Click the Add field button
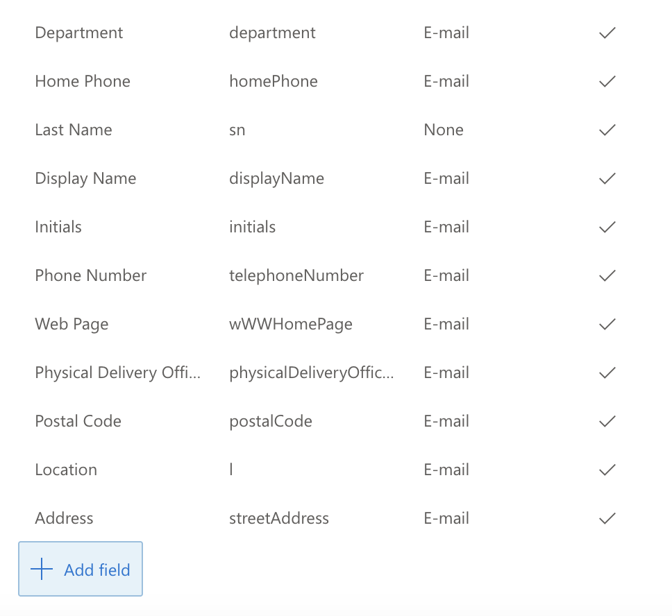 pyautogui.click(x=81, y=569)
